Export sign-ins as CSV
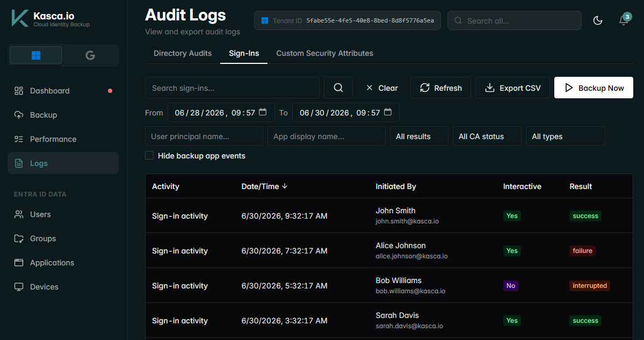Image resolution: width=644 pixels, height=340 pixels. pyautogui.click(x=512, y=88)
